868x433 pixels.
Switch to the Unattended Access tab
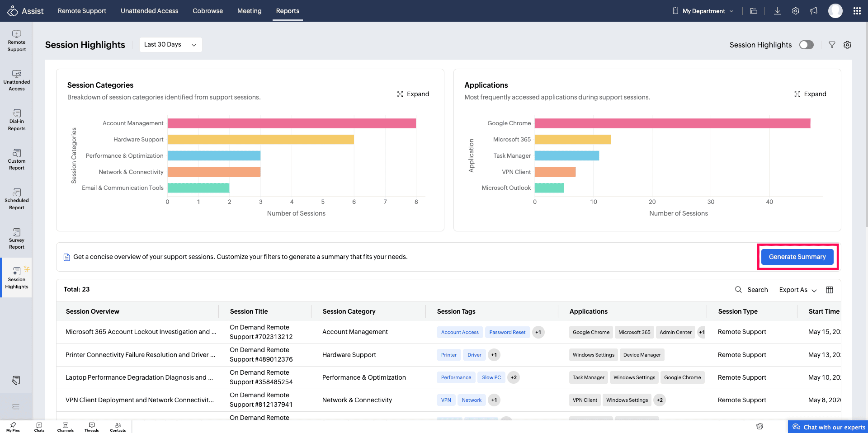click(x=149, y=11)
